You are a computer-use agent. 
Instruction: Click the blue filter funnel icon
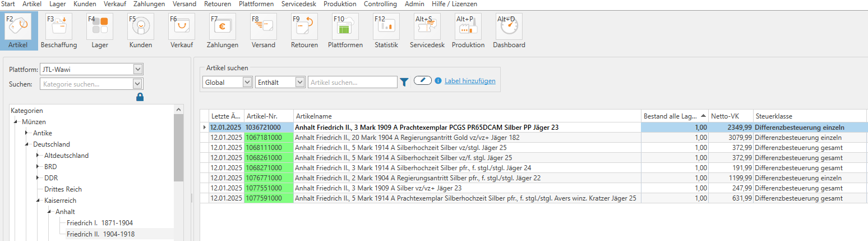404,82
